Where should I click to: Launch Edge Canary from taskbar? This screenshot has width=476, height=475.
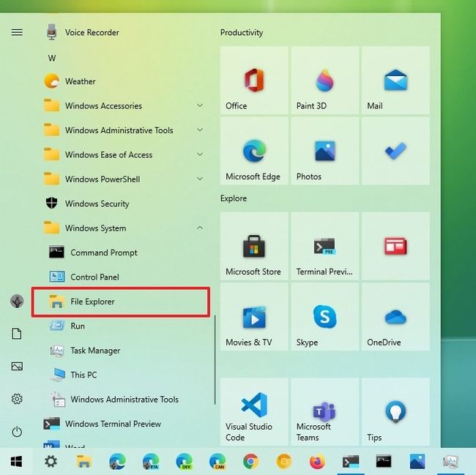pos(217,462)
